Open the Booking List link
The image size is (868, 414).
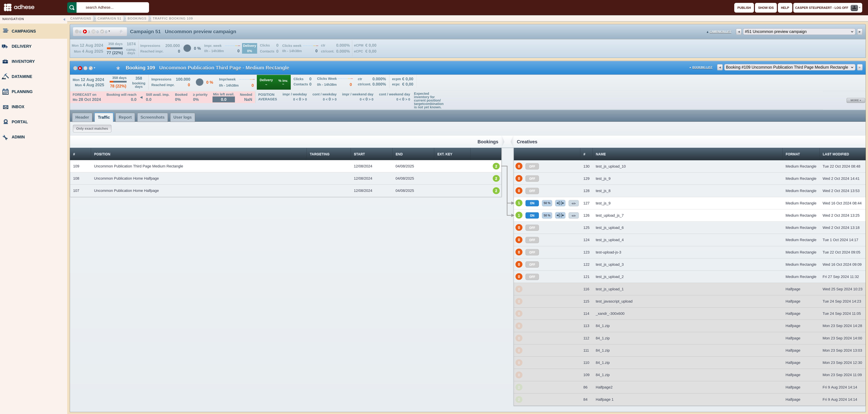(x=702, y=67)
